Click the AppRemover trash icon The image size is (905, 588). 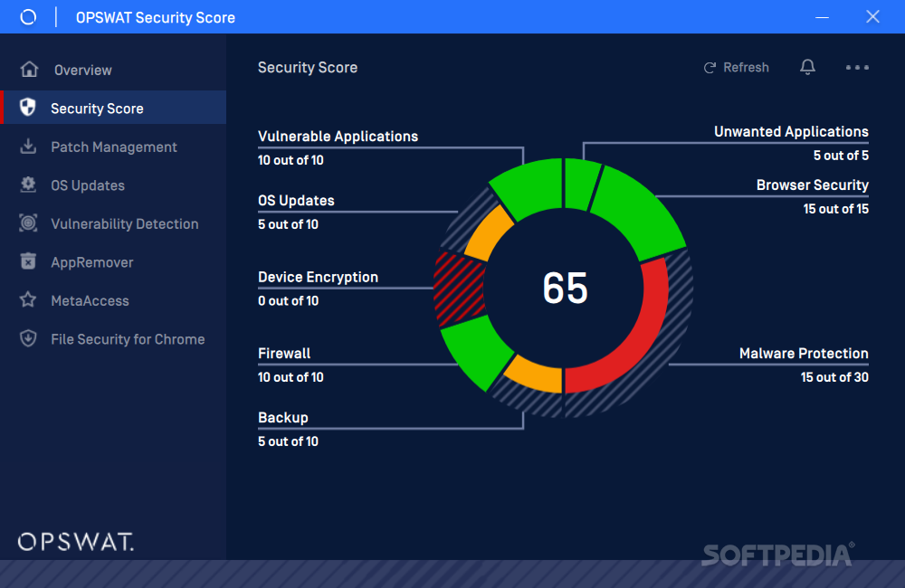pyautogui.click(x=28, y=261)
